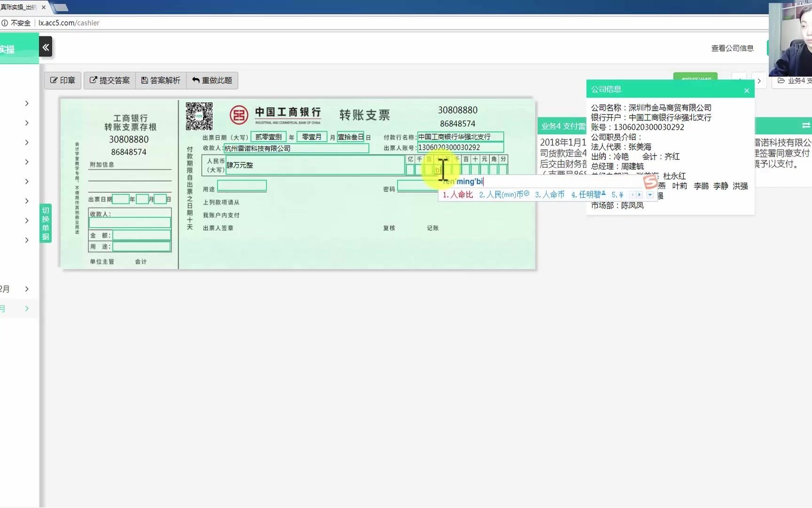
Task: Click 切换单据 switch document tab
Action: 46,223
